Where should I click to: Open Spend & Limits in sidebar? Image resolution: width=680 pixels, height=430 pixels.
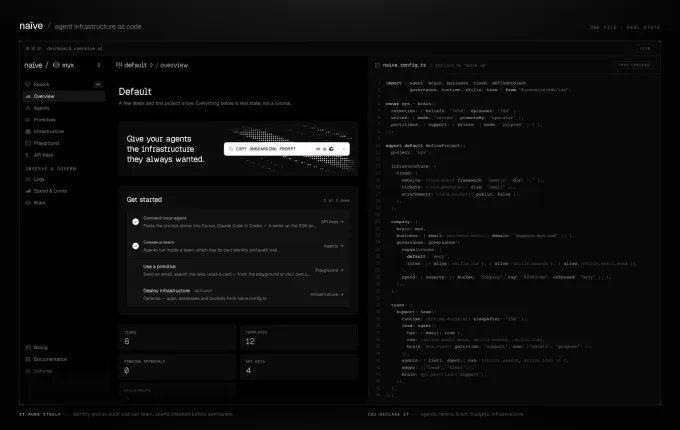pyautogui.click(x=64, y=191)
